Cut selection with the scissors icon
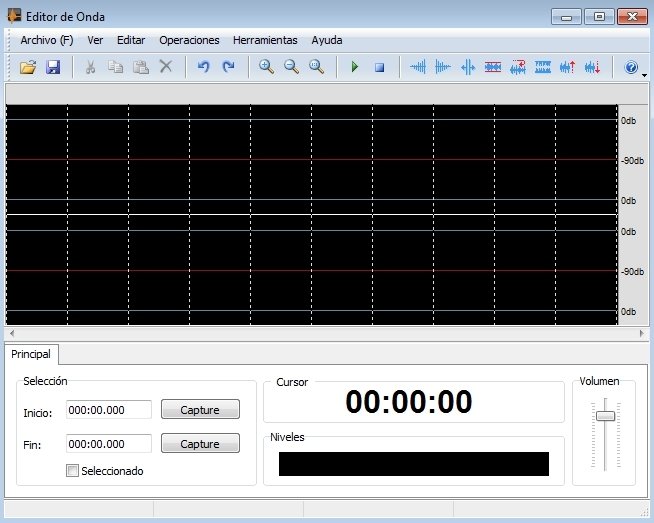654x523 pixels. [90, 67]
